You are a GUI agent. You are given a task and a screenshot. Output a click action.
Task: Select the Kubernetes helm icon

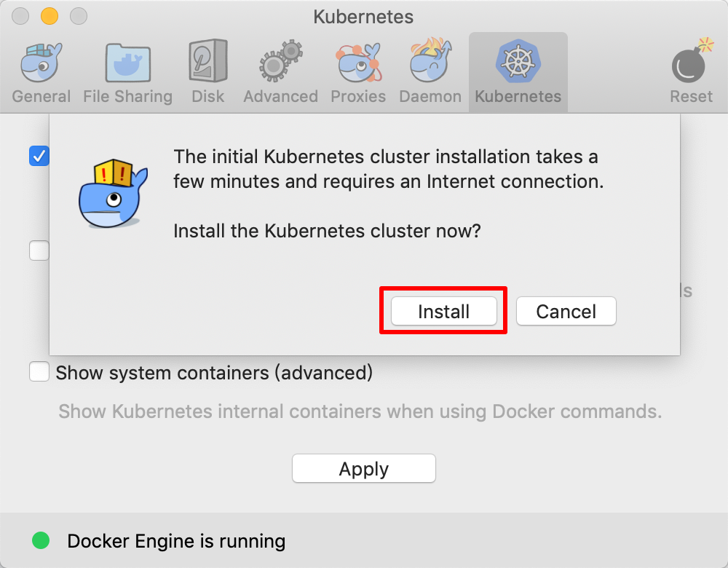tap(518, 61)
